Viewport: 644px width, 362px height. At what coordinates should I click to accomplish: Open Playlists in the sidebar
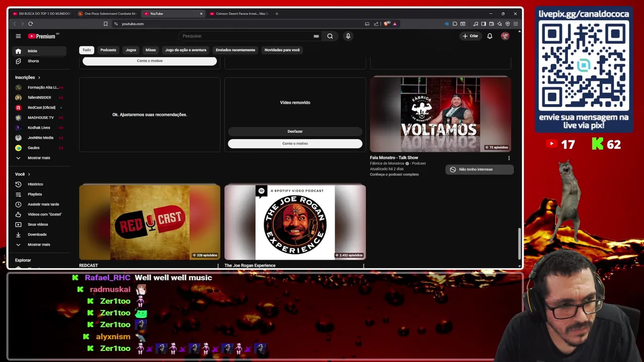(40, 194)
